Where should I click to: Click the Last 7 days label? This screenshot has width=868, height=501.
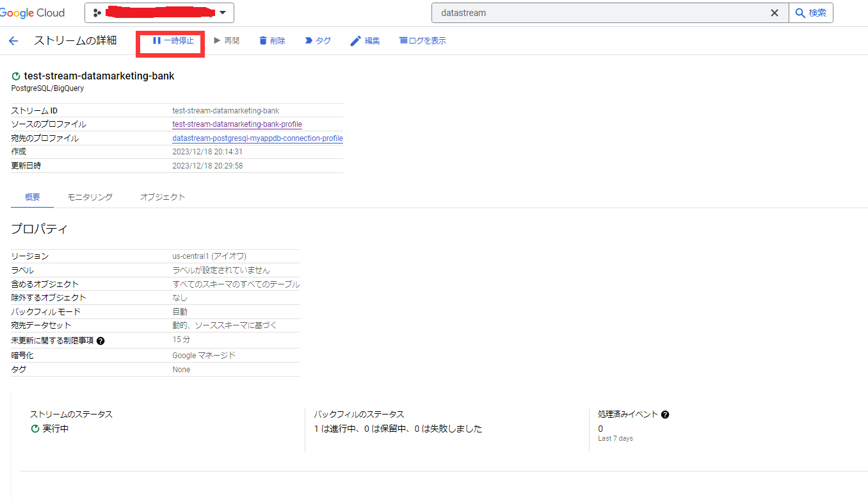click(x=615, y=438)
